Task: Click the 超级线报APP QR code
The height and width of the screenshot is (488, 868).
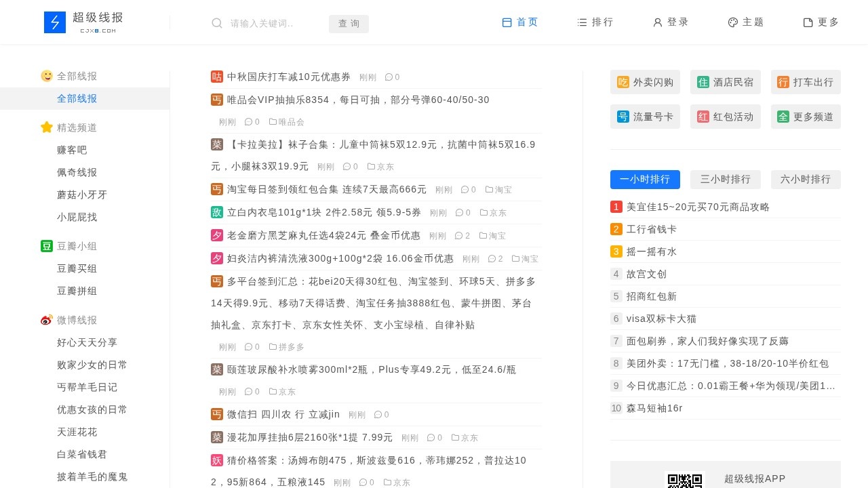Action: click(x=685, y=480)
